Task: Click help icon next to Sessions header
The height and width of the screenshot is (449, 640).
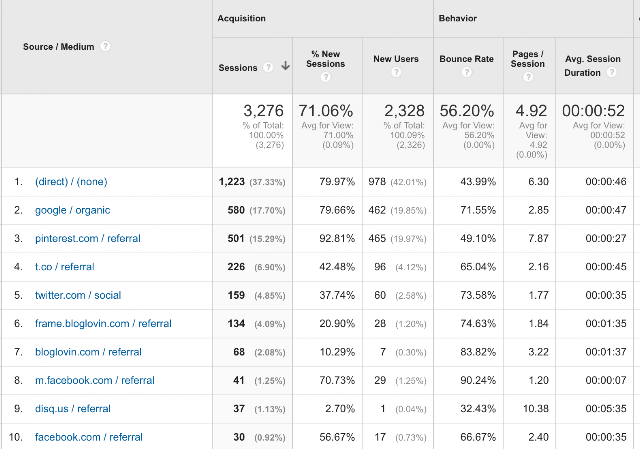Action: (x=268, y=67)
